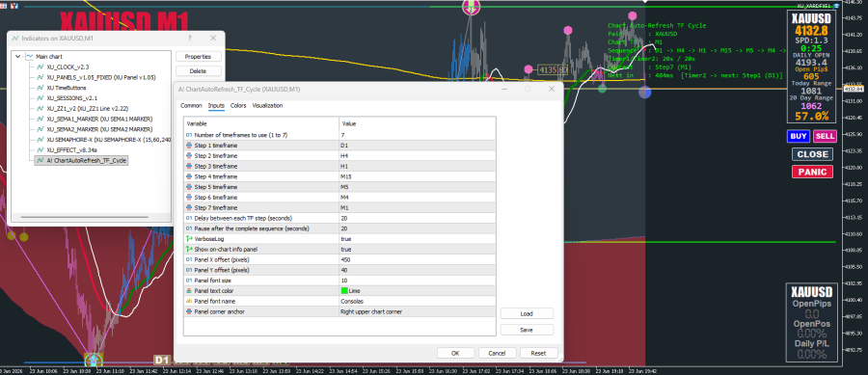
Task: Click the A! ChartAutoRefresh_TF_Cycle indicator icon
Action: pyautogui.click(x=40, y=160)
